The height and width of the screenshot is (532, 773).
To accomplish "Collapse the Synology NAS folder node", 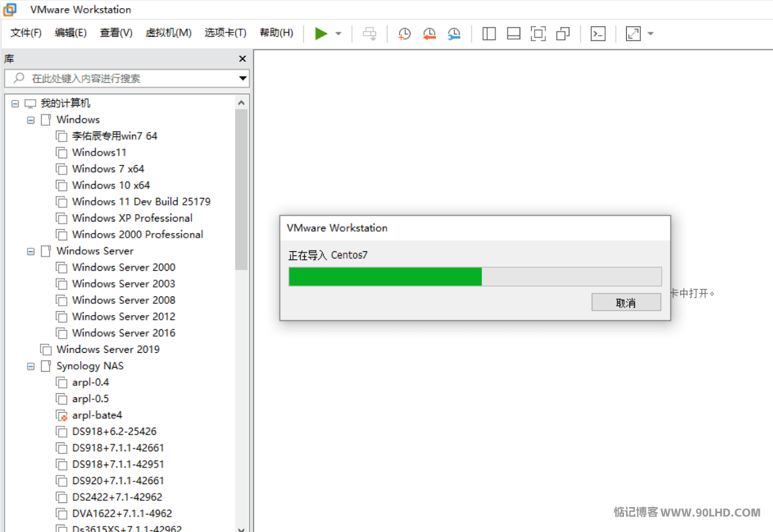I will pos(30,366).
